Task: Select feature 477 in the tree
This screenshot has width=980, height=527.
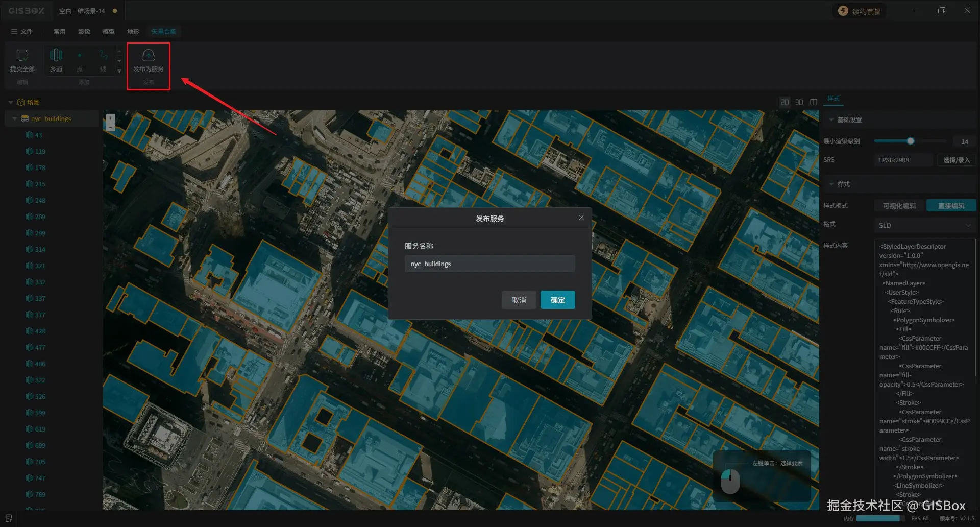Action: pos(40,347)
